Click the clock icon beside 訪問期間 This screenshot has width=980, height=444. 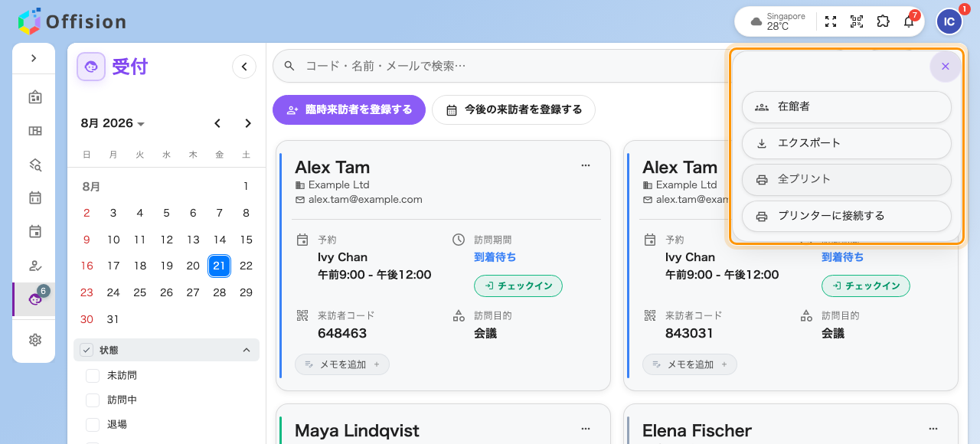[459, 240]
